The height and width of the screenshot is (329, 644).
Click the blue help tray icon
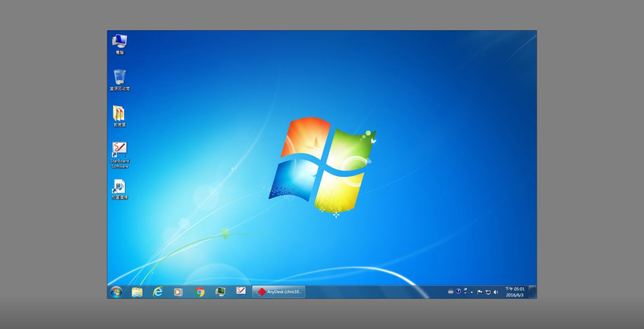(458, 292)
